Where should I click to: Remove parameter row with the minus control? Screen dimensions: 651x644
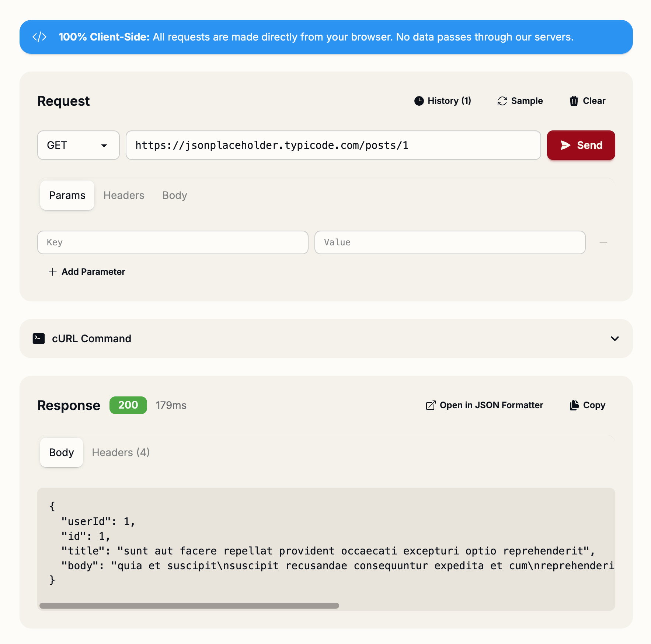(603, 242)
